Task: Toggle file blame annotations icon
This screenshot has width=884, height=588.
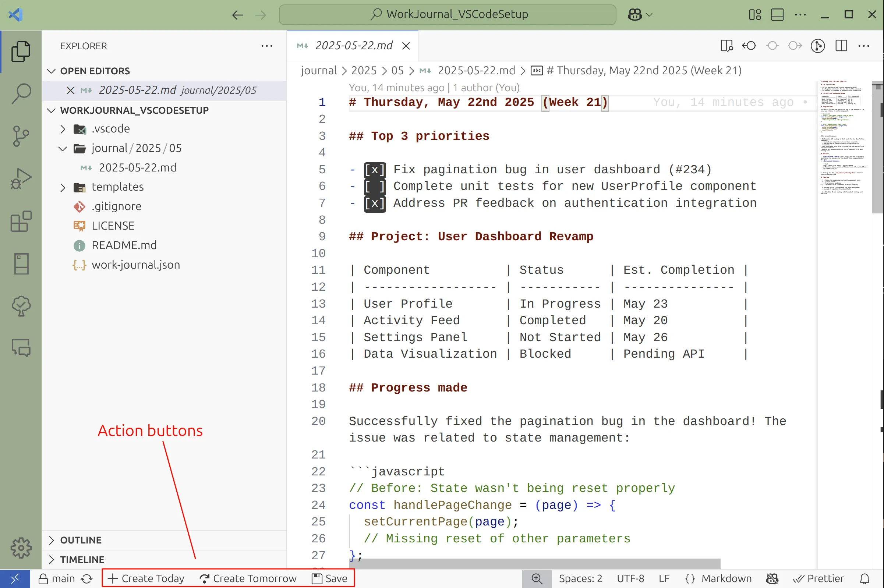Action: 818,46
